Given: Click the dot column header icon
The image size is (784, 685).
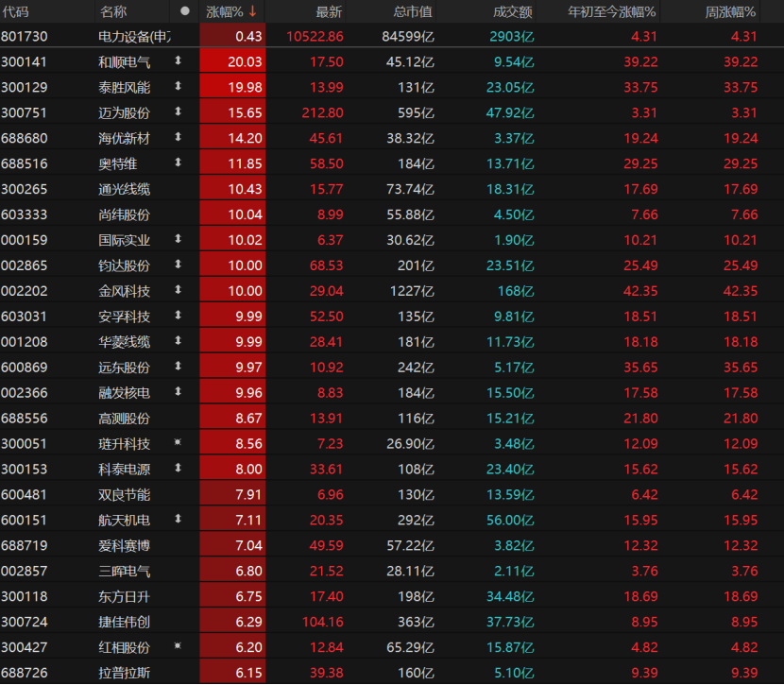Looking at the screenshot, I should [x=184, y=11].
